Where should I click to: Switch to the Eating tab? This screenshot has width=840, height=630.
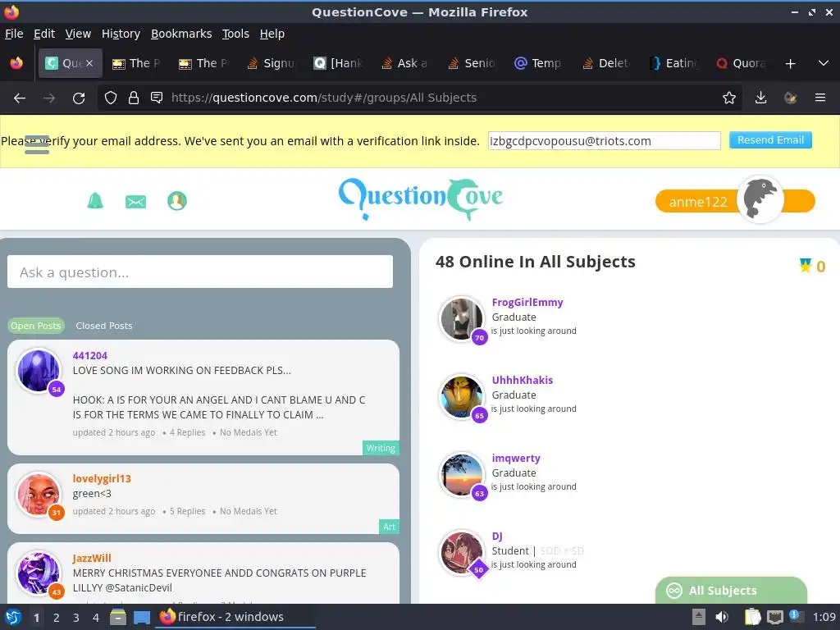[673, 63]
